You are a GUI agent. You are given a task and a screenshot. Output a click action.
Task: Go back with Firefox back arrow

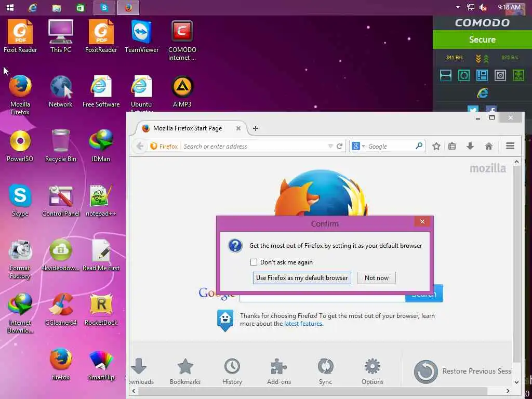(140, 146)
